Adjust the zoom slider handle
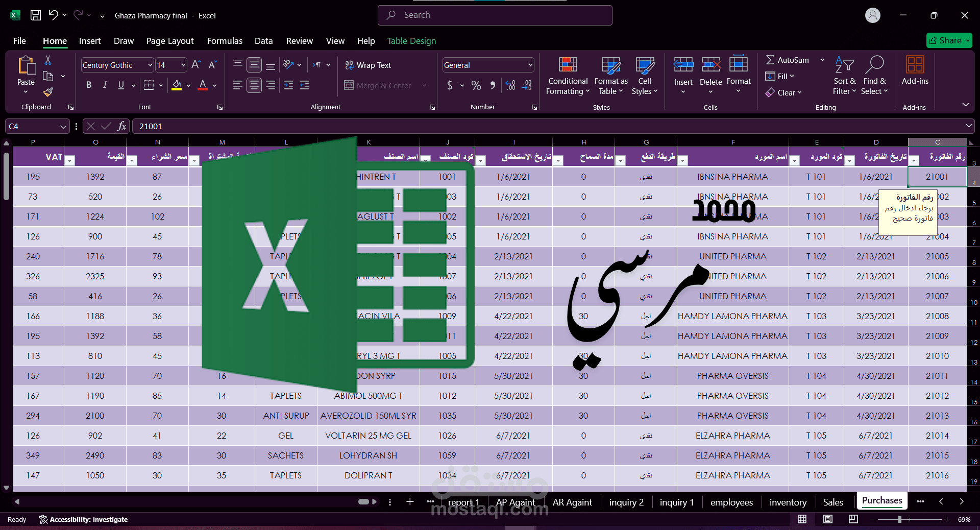The height and width of the screenshot is (530, 980). [x=900, y=519]
